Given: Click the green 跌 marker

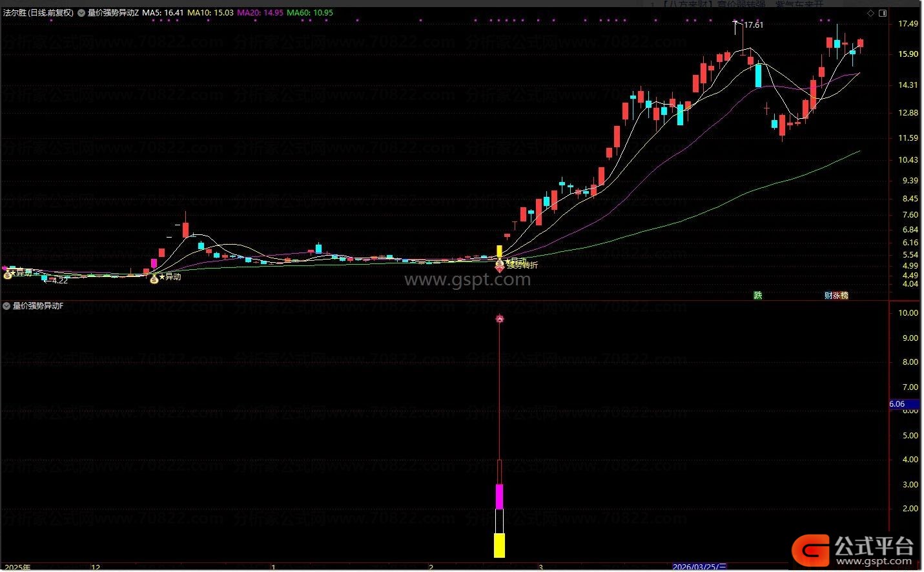Looking at the screenshot, I should 758,296.
